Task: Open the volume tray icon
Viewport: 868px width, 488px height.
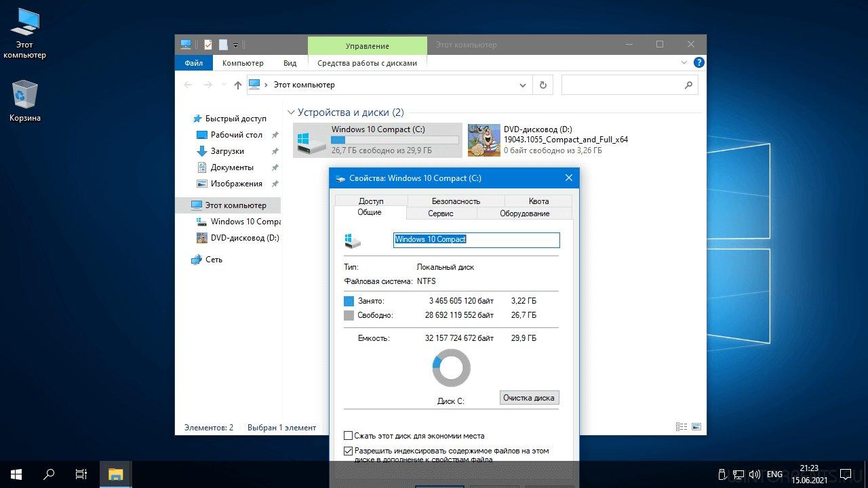Action: pos(754,474)
